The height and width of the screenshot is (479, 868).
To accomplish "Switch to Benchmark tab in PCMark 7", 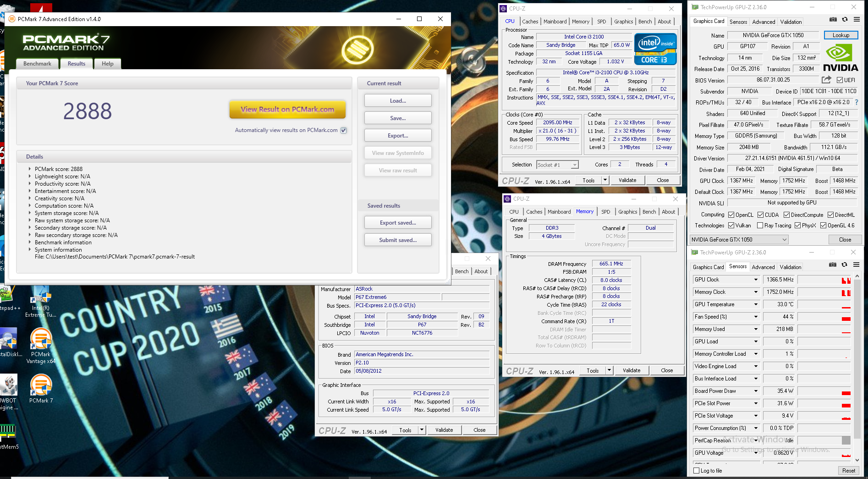I will (38, 64).
